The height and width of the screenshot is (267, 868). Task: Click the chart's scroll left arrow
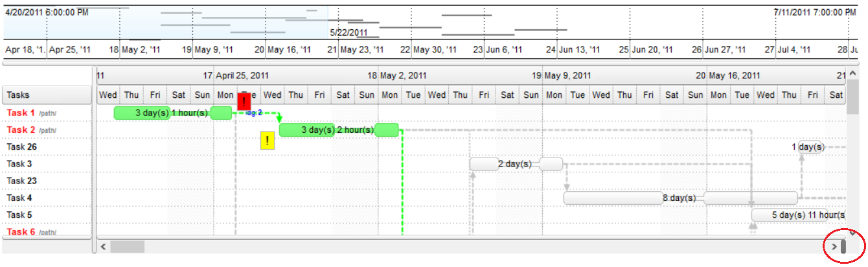[102, 246]
